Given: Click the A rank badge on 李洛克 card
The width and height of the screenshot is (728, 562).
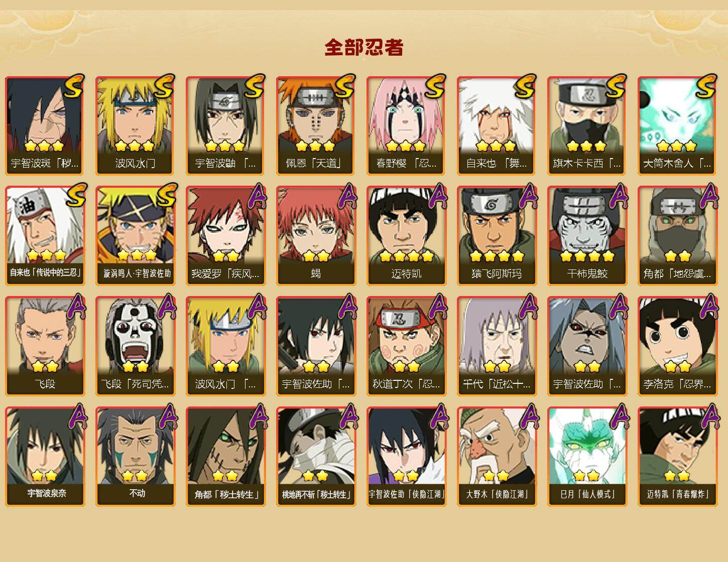Looking at the screenshot, I should coord(708,306).
